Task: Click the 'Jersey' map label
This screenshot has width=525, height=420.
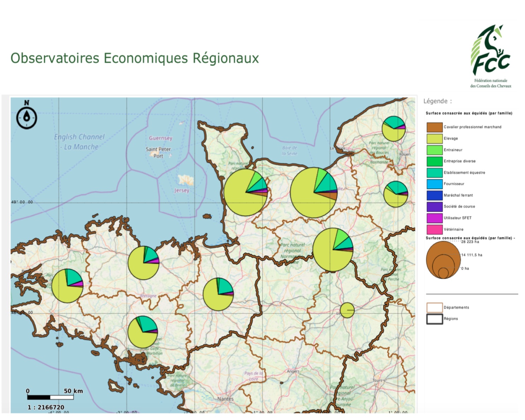Action: tap(182, 191)
